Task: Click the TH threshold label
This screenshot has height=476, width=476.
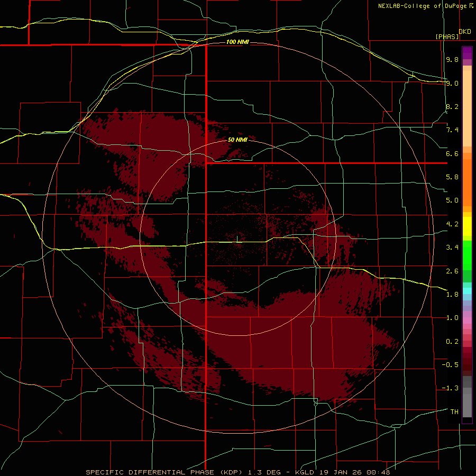Action: 454,412
